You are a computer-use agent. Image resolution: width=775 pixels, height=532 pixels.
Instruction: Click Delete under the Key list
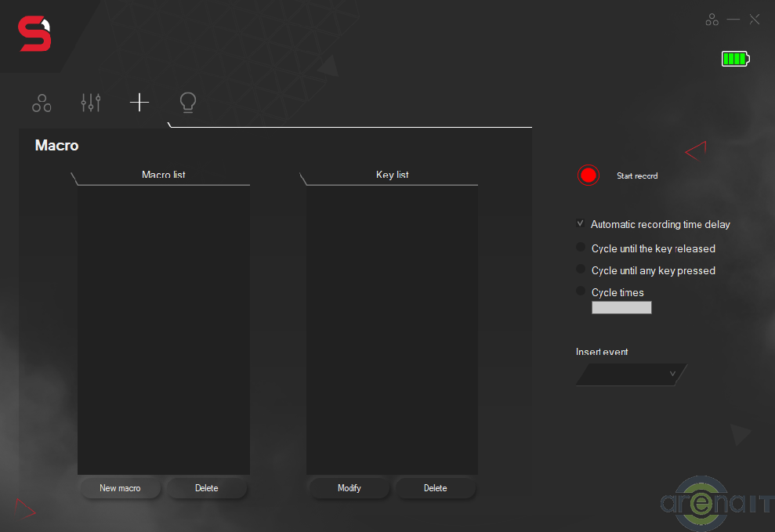point(436,488)
